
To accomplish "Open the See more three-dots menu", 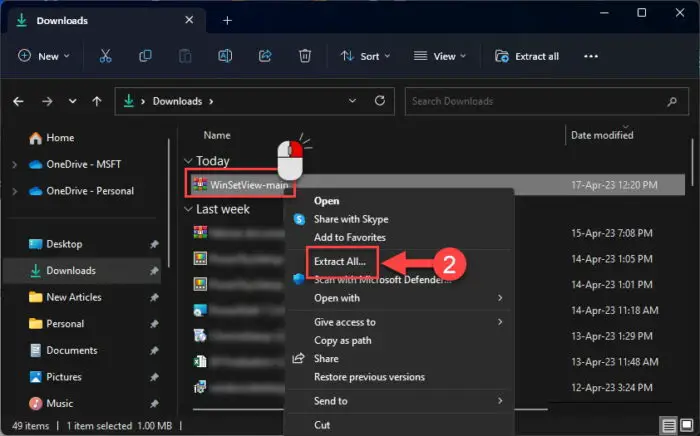I will pyautogui.click(x=591, y=56).
